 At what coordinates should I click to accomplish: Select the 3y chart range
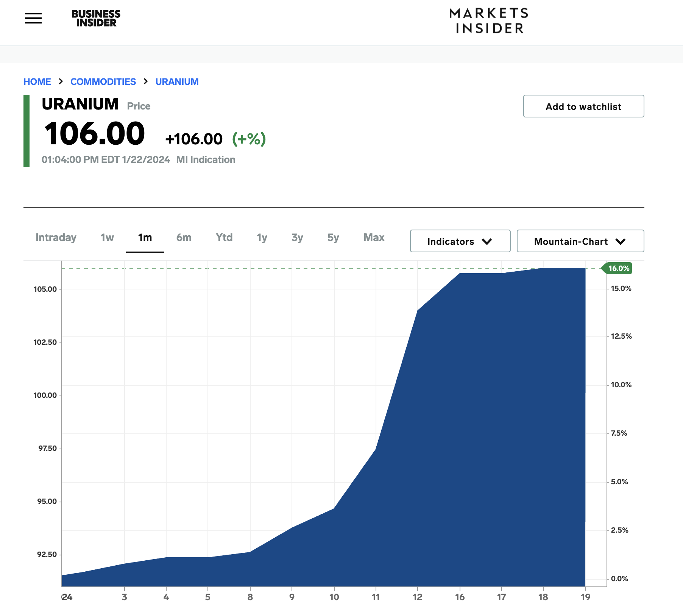pos(297,238)
